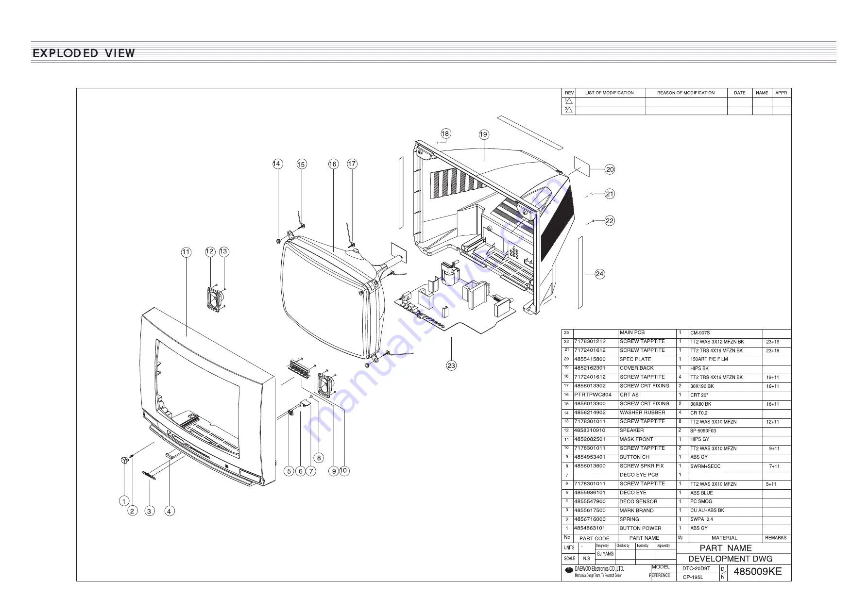Click callout circle 12 above the left speaker
The width and height of the screenshot is (868, 613).
(210, 251)
